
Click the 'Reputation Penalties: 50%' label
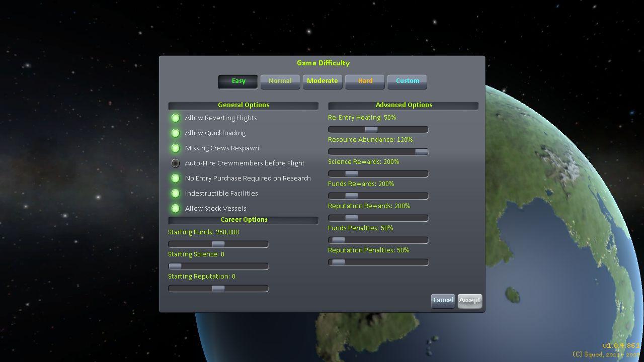[369, 250]
